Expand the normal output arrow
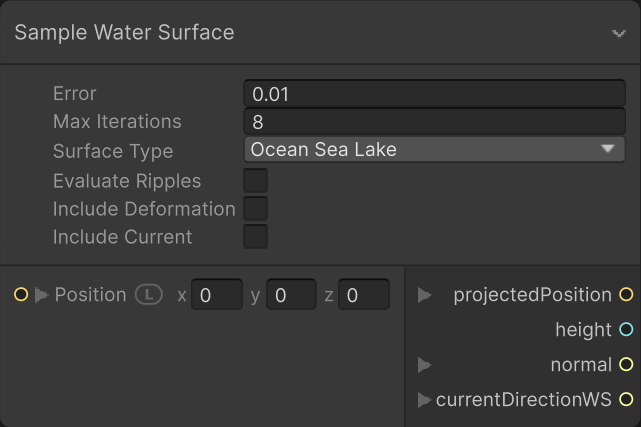This screenshot has height=427, width=641. (x=424, y=365)
